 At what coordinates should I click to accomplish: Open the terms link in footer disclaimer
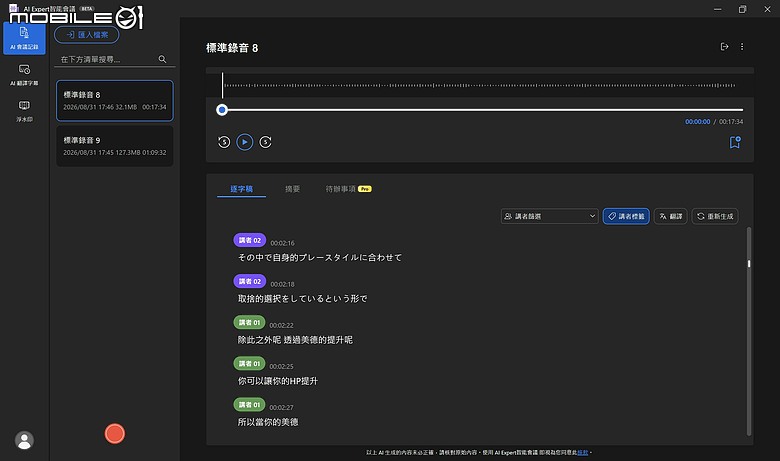pos(583,453)
